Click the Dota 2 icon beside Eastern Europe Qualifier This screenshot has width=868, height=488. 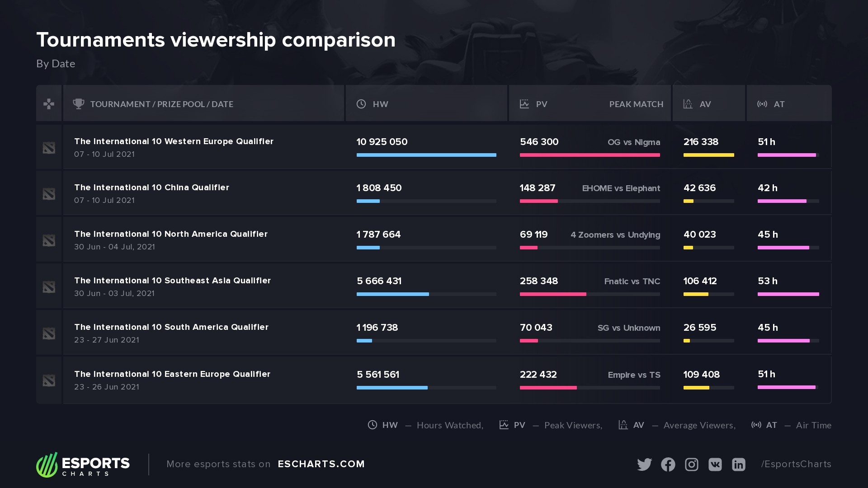click(49, 380)
